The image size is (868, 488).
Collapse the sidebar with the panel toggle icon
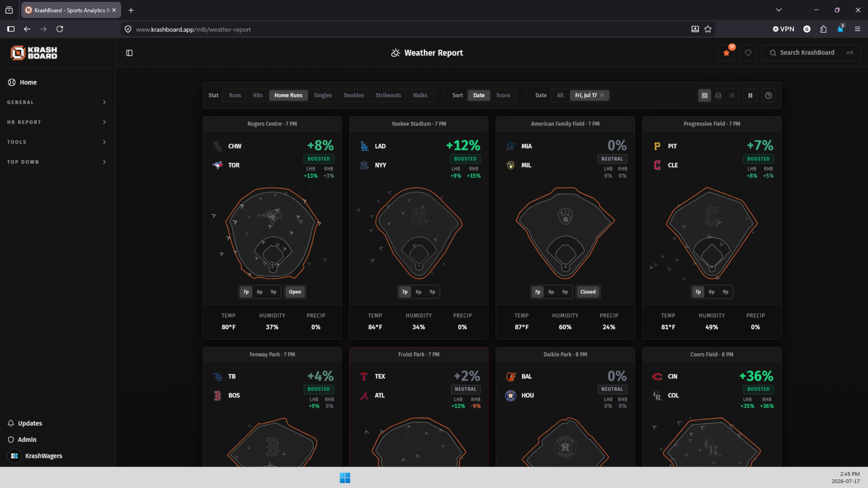(129, 53)
